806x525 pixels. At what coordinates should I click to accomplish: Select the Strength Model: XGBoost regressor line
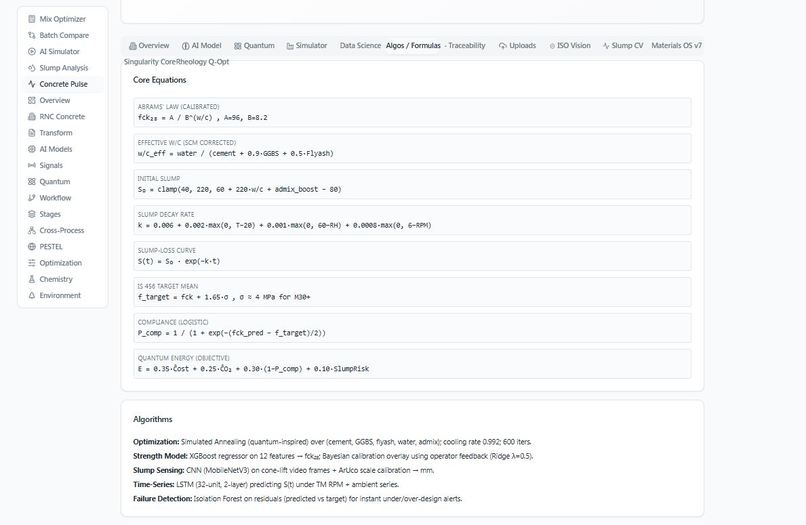333,456
